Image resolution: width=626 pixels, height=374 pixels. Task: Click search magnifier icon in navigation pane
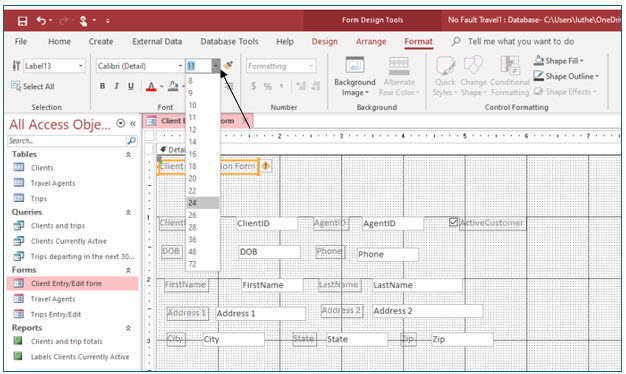131,140
